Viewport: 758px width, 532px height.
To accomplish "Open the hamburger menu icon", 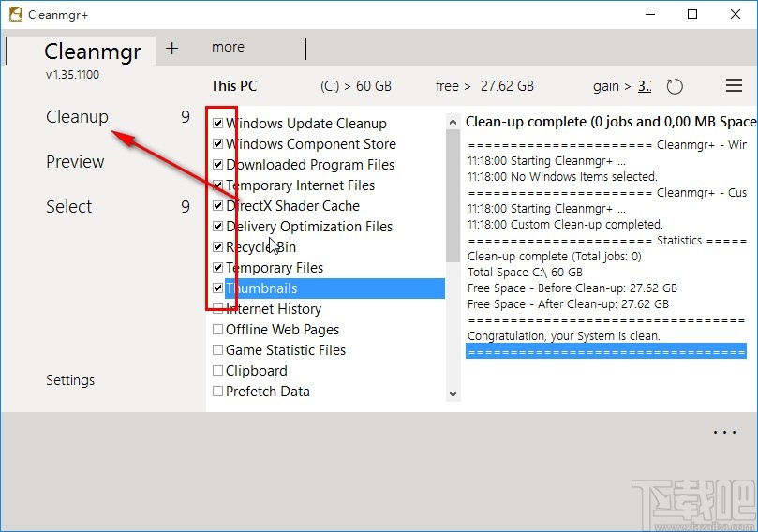I will tap(734, 85).
